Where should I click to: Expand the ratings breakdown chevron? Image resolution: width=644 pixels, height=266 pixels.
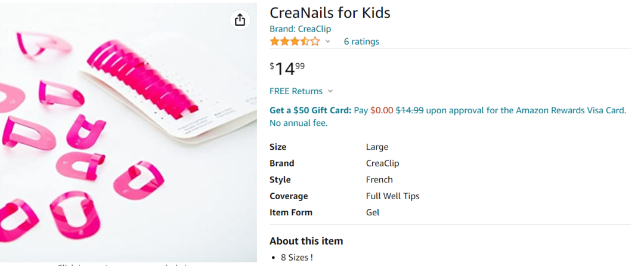point(327,42)
